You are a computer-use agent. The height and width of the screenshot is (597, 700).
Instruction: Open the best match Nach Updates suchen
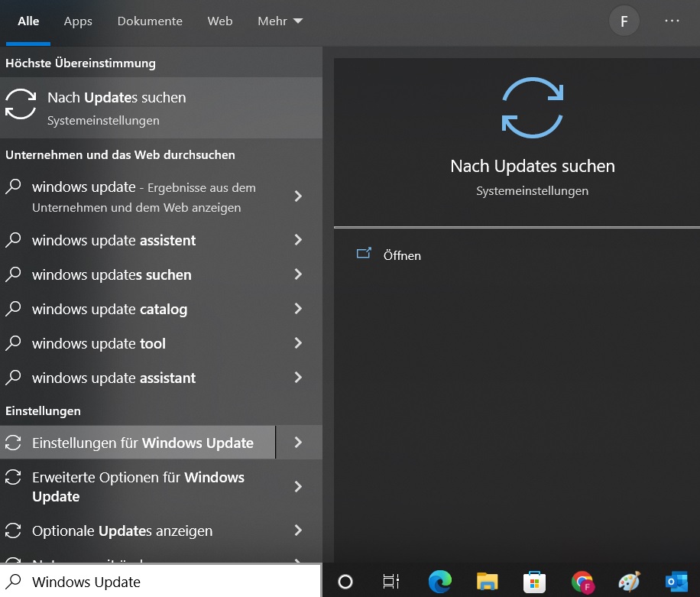[161, 108]
